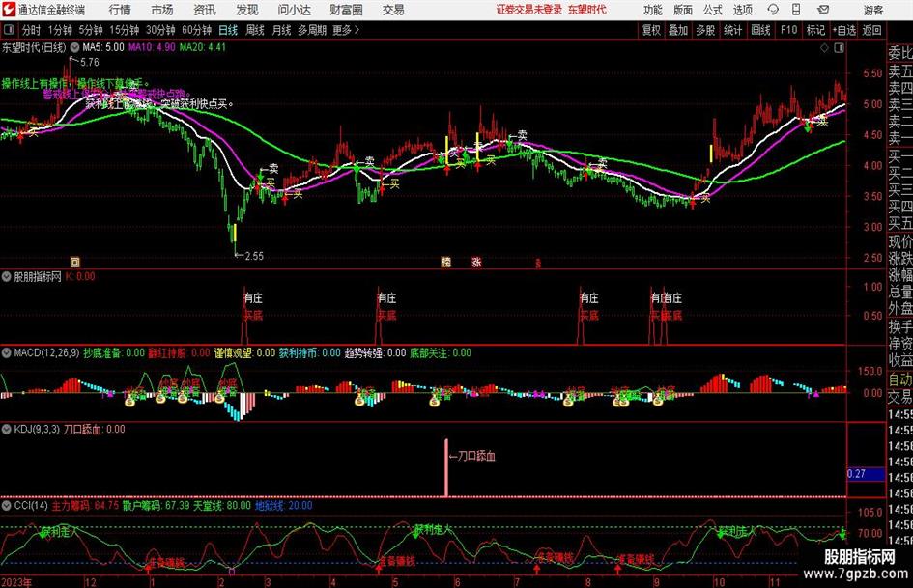
Task: Open the 问小达 menu
Action: tap(294, 10)
